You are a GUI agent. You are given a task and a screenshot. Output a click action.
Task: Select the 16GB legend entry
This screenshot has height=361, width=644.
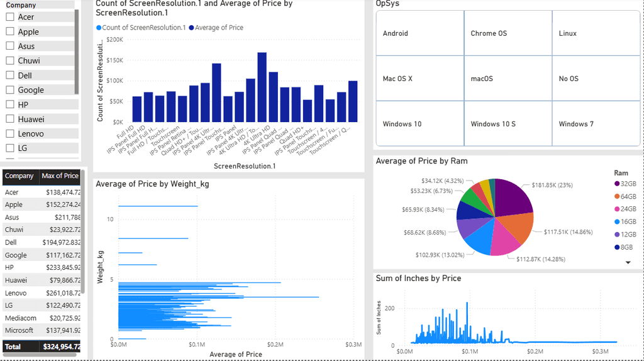click(625, 222)
